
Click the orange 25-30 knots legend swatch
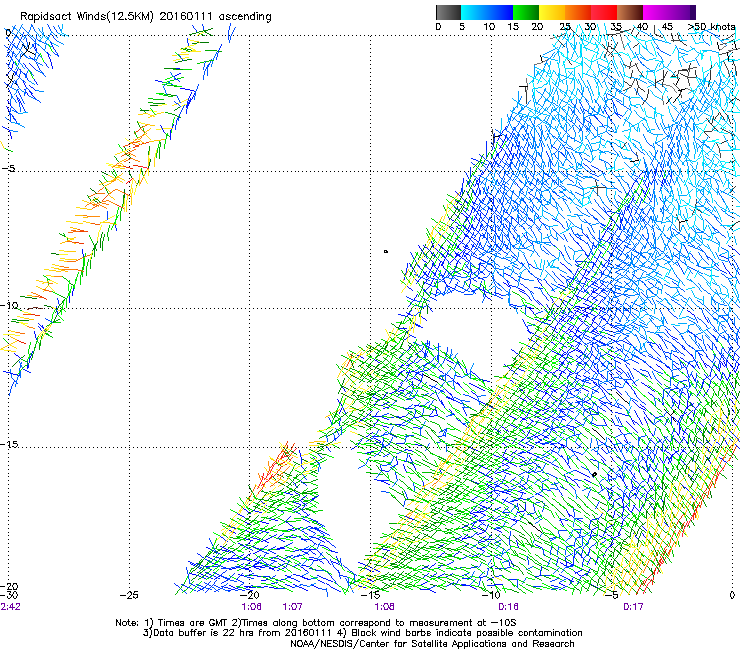(578, 12)
